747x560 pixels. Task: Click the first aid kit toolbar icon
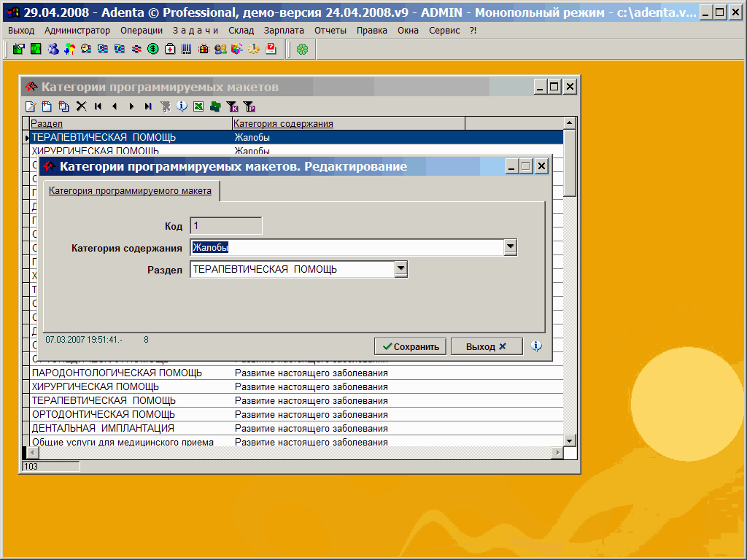(170, 49)
